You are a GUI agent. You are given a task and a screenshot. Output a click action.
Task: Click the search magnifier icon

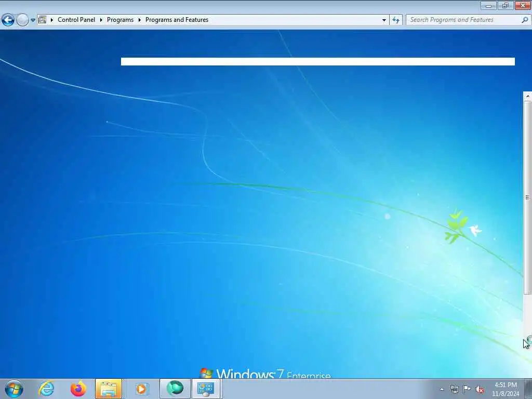click(525, 20)
